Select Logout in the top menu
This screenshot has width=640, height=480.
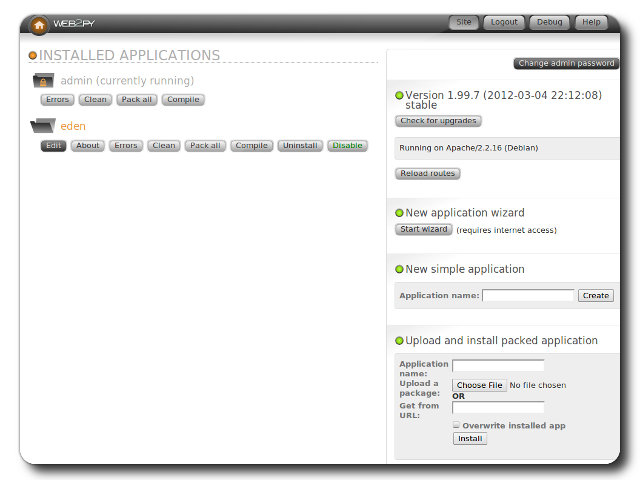(504, 22)
